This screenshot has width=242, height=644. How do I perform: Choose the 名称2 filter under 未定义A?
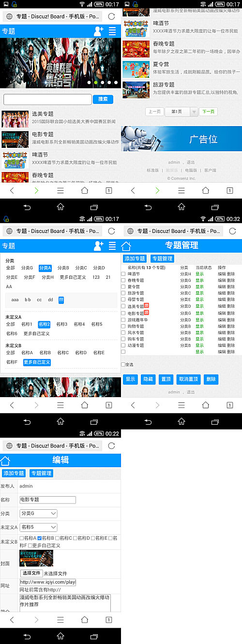coord(44,324)
